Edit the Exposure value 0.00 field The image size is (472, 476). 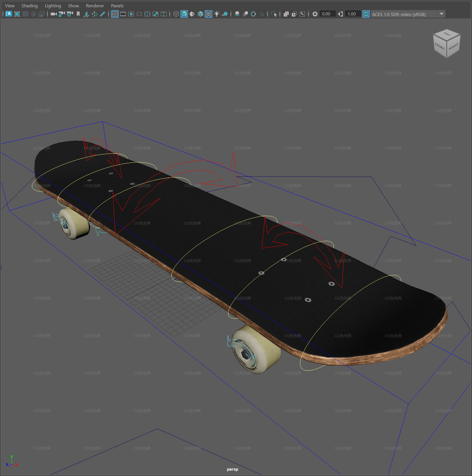click(x=327, y=14)
